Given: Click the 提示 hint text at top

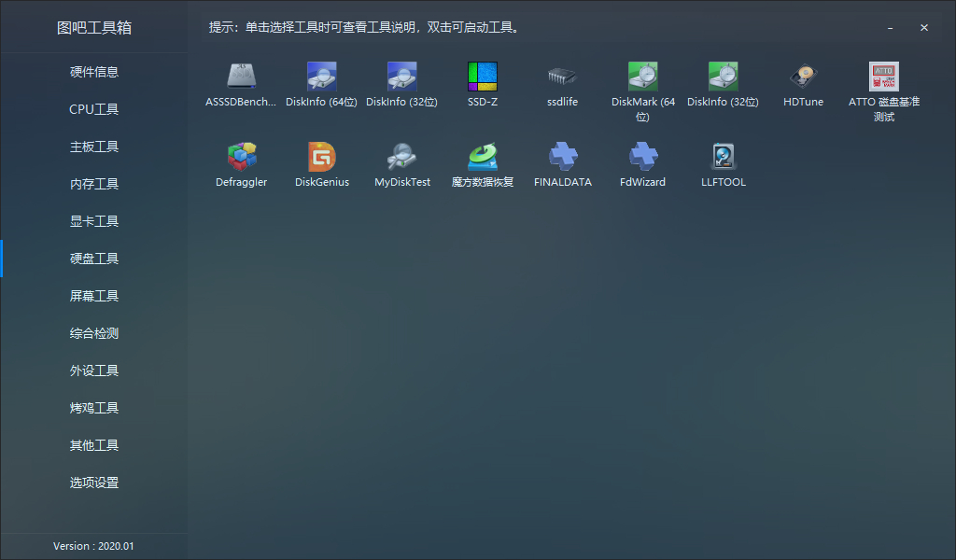Looking at the screenshot, I should (364, 27).
